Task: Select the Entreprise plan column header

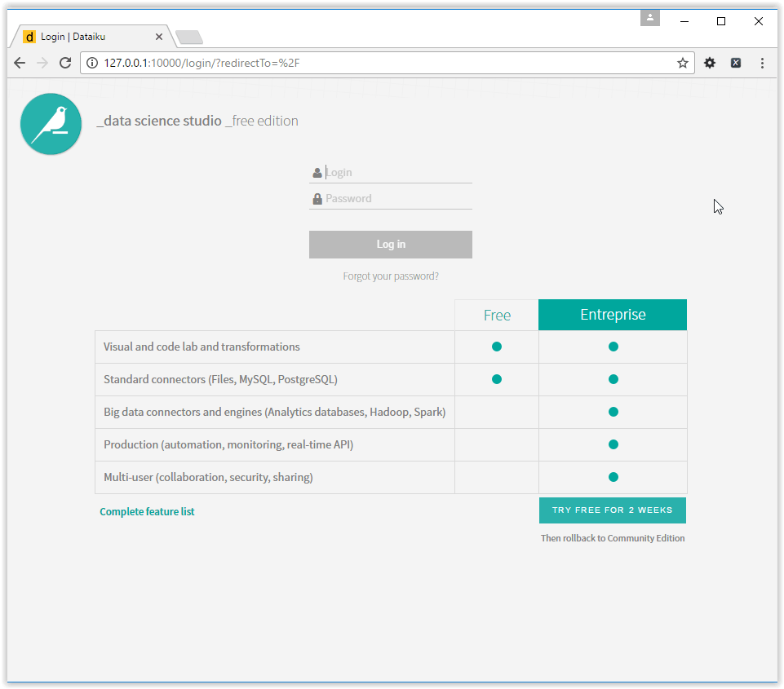Action: click(x=612, y=315)
